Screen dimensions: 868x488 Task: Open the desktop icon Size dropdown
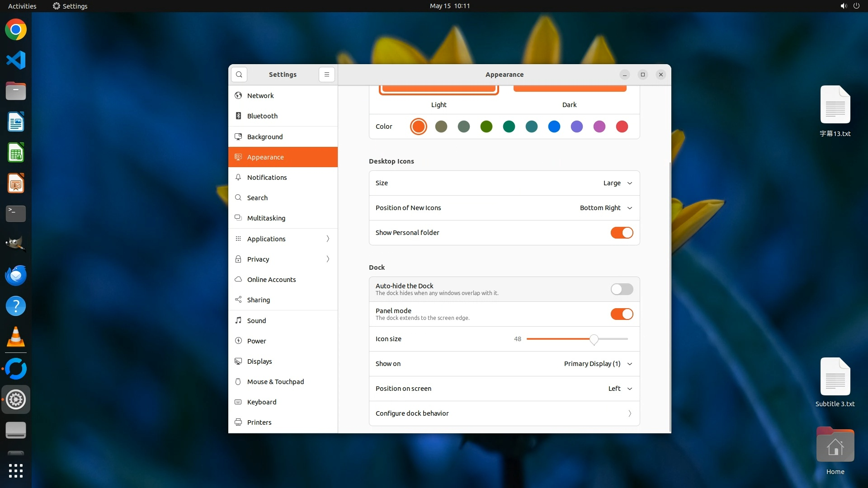click(x=617, y=183)
